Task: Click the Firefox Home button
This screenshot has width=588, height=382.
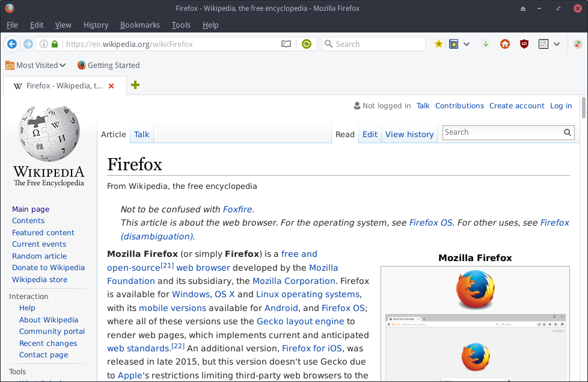Action: [504, 44]
